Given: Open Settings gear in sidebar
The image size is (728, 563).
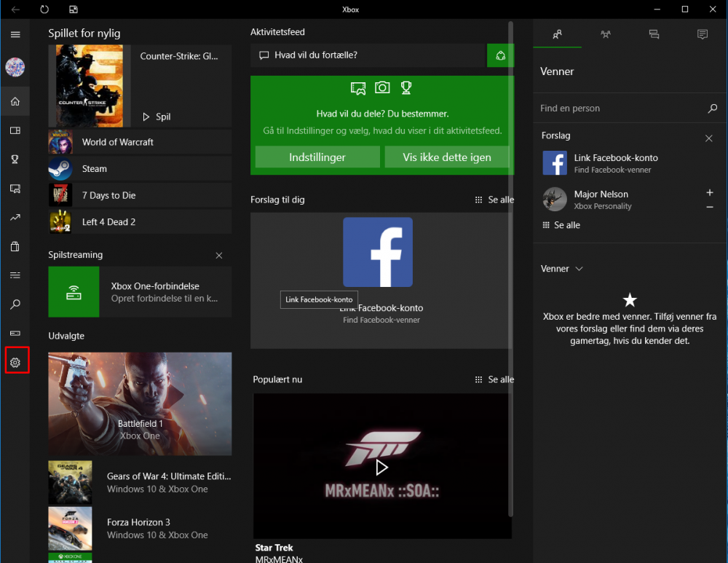Looking at the screenshot, I should click(15, 362).
